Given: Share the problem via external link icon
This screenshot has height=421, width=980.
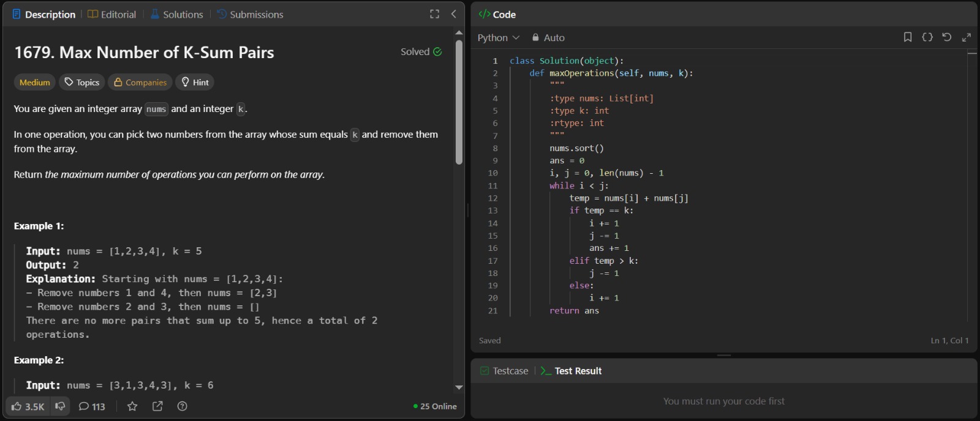Looking at the screenshot, I should (157, 406).
